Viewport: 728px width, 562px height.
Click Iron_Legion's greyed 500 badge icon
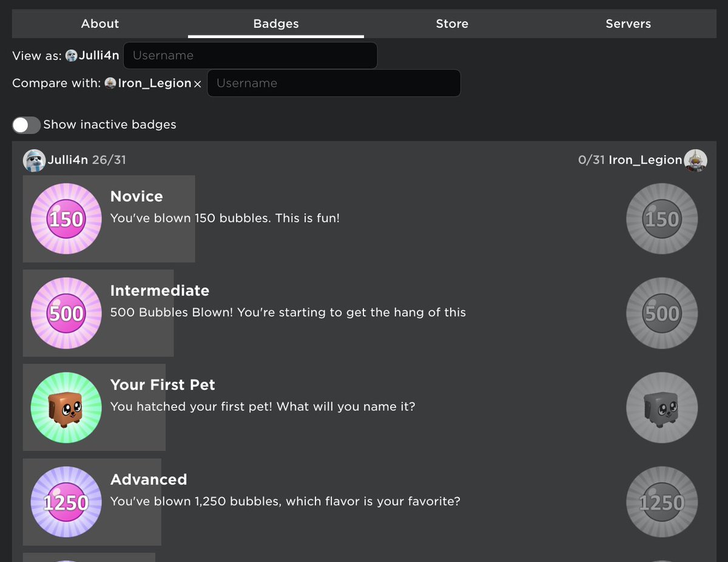662,313
